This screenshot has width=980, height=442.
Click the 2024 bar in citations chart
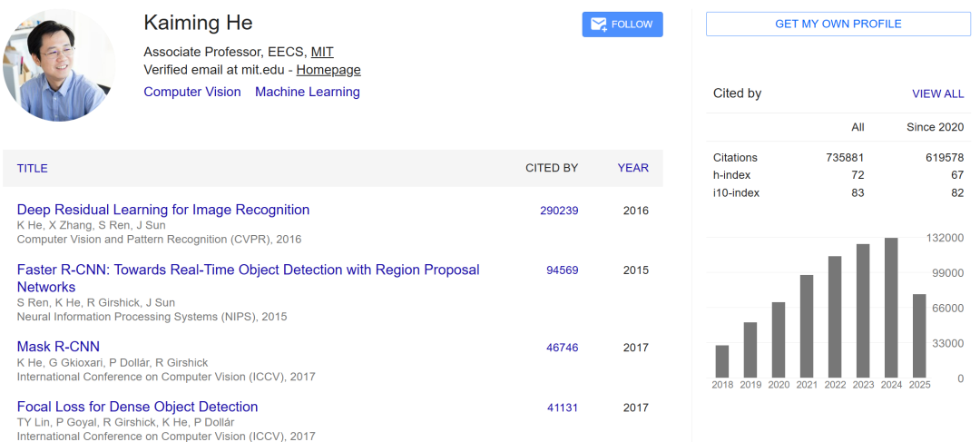[891, 307]
